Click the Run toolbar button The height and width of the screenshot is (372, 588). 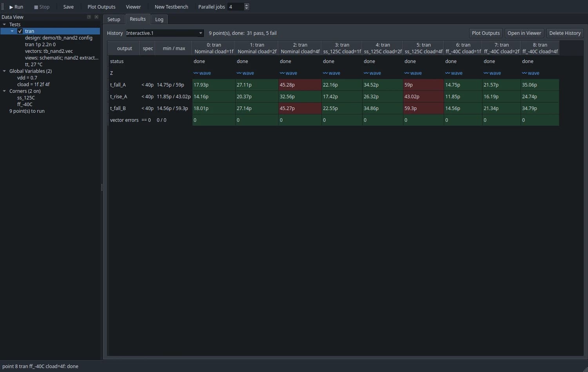tap(16, 7)
